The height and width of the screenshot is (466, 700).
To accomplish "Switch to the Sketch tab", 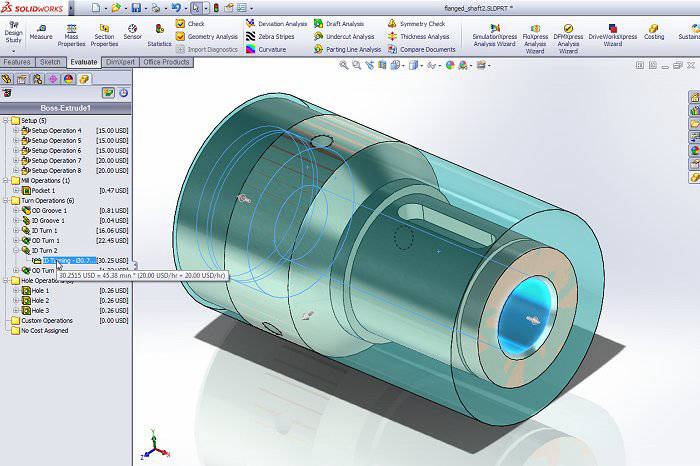I will coord(50,62).
